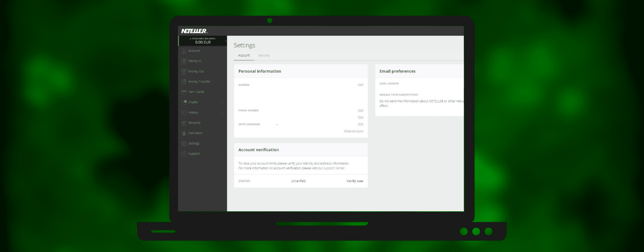Viewport: 644px width, 252px height.
Task: Click the 'Do not send me information' text
Action: (x=421, y=103)
